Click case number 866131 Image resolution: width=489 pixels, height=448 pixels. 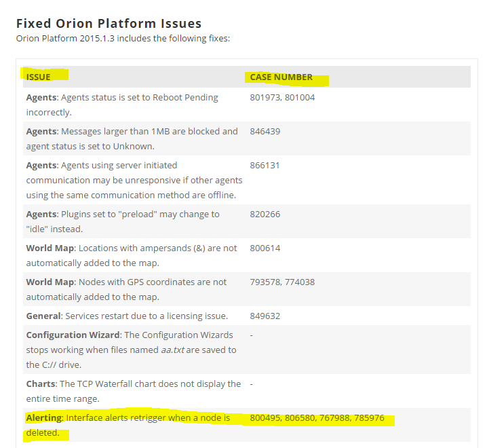pyautogui.click(x=265, y=165)
